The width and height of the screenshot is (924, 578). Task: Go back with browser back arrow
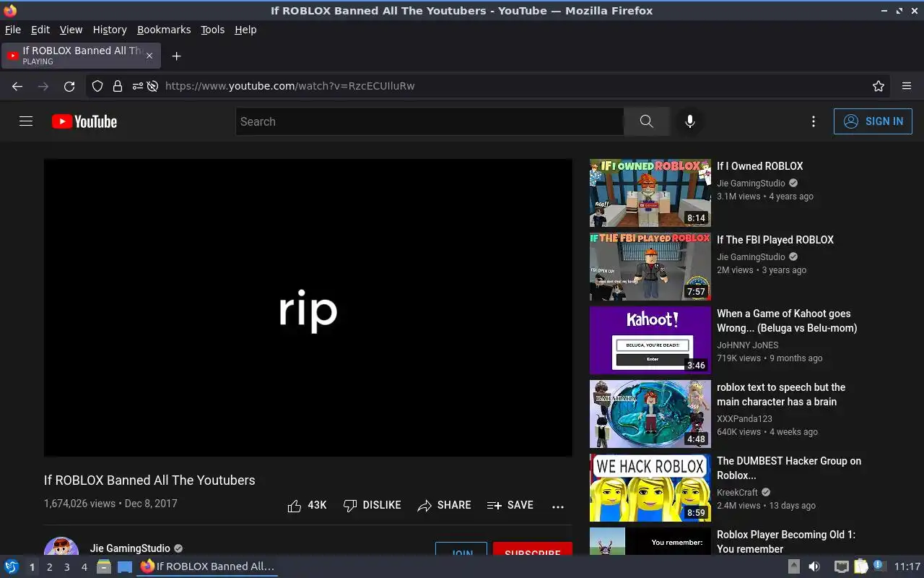coord(17,86)
